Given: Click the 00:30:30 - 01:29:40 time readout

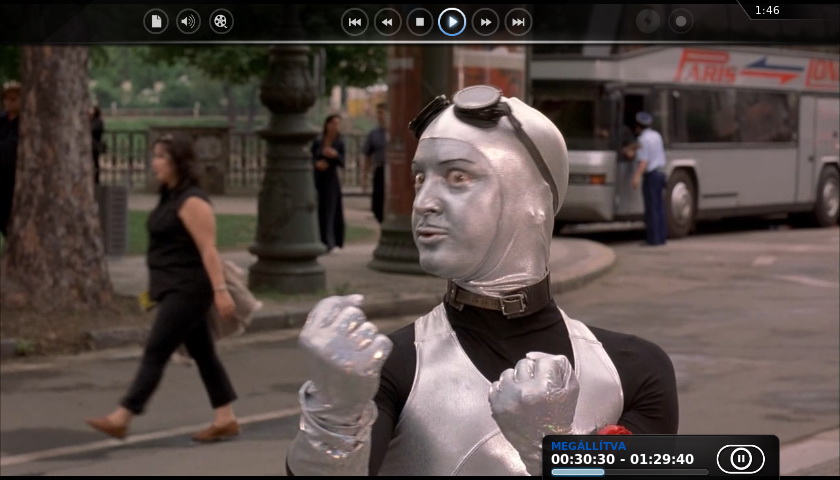Looking at the screenshot, I should (622, 459).
